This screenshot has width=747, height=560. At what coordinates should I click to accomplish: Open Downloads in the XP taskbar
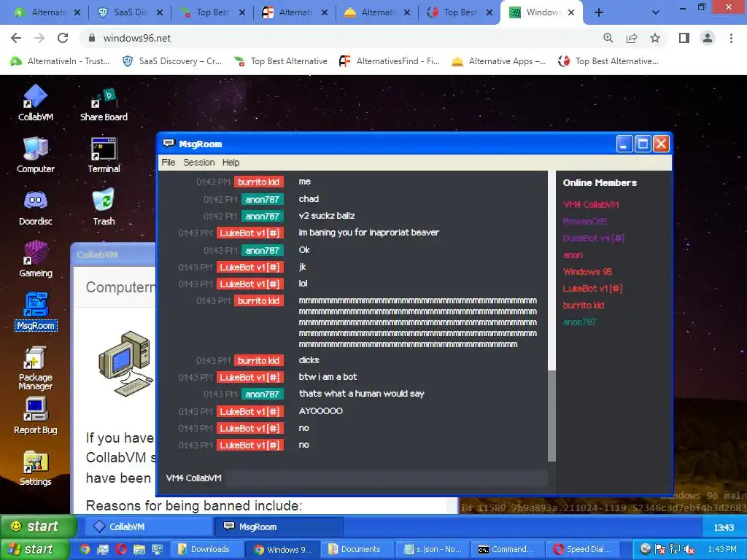pyautogui.click(x=206, y=550)
